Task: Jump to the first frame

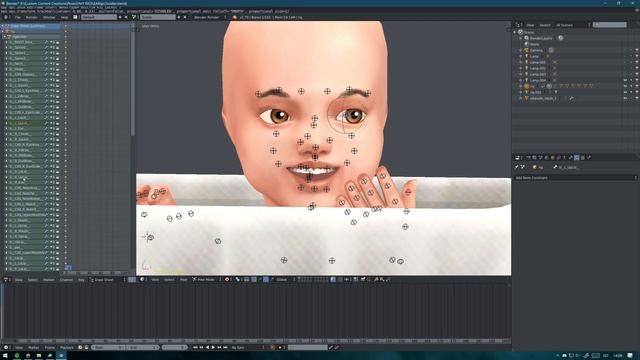Action: coord(195,348)
